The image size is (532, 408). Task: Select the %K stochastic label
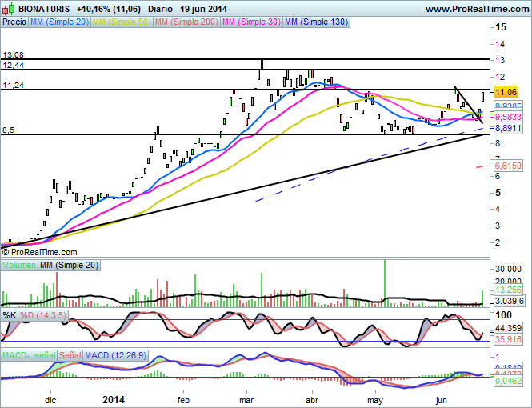[x=9, y=316]
